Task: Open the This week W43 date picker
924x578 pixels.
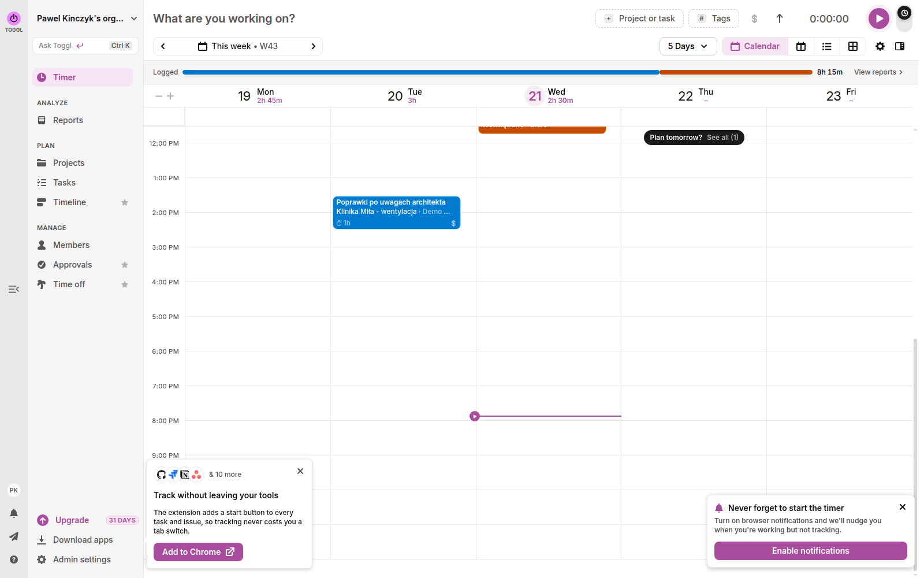Action: [238, 46]
